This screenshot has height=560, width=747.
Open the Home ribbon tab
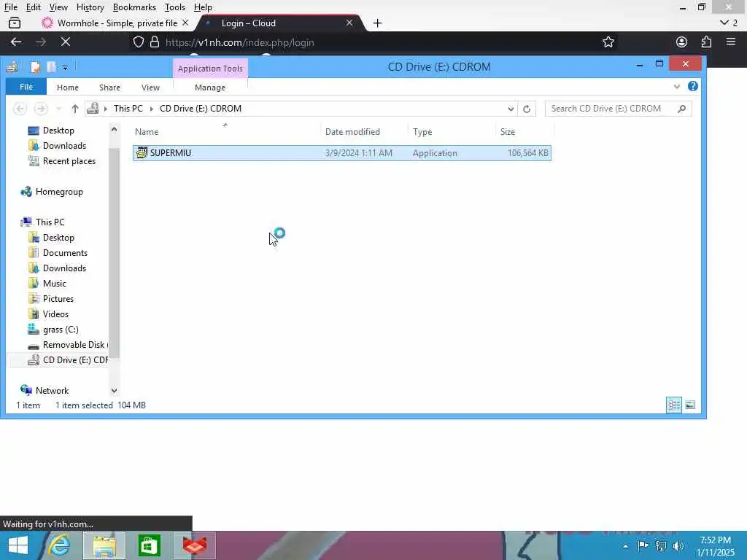[x=68, y=87]
